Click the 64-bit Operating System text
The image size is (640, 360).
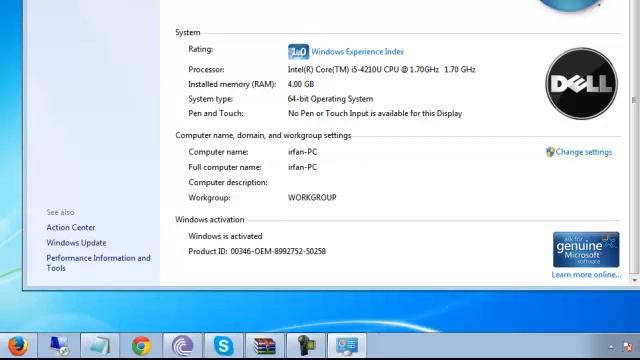(330, 99)
